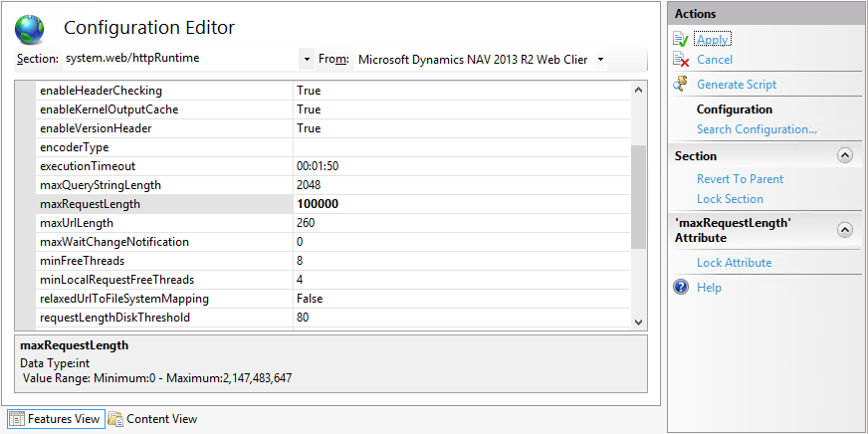This screenshot has width=868, height=434.
Task: Click the Revert To Parent link
Action: pyautogui.click(x=740, y=179)
